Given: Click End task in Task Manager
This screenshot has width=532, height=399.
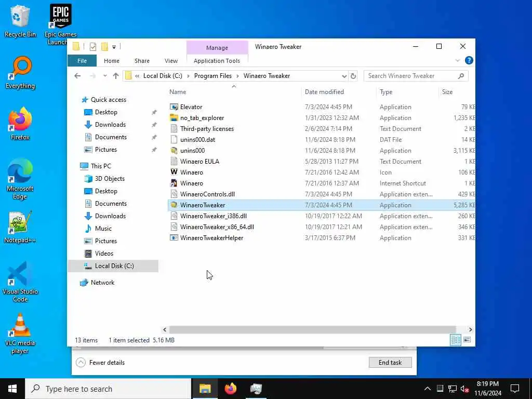Looking at the screenshot, I should click(390, 362).
